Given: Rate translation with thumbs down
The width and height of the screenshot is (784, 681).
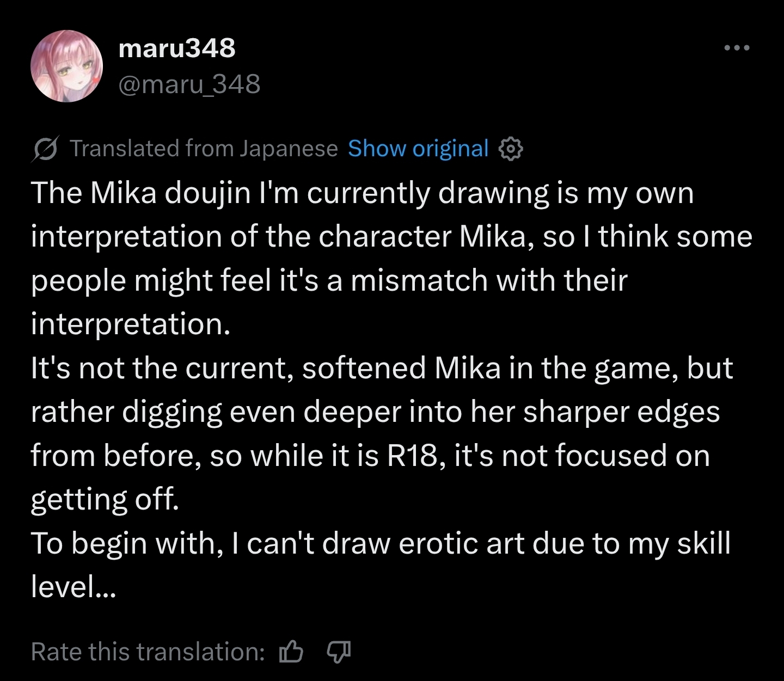Looking at the screenshot, I should coord(339,651).
